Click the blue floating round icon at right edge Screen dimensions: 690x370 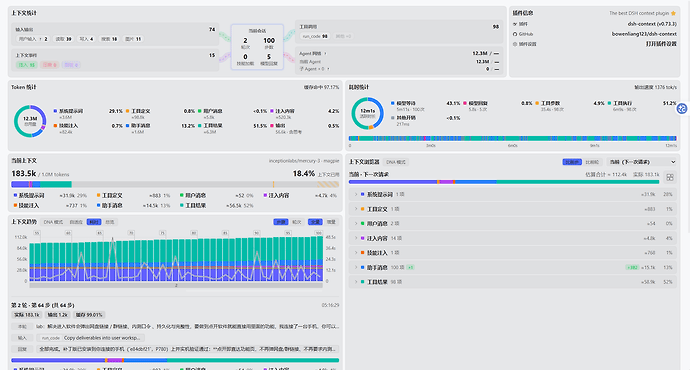click(x=682, y=108)
